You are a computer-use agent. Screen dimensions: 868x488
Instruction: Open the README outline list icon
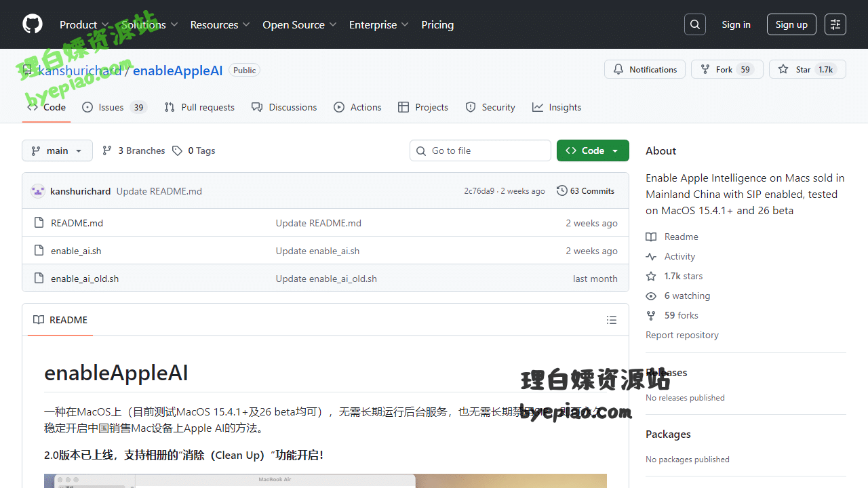(x=612, y=320)
